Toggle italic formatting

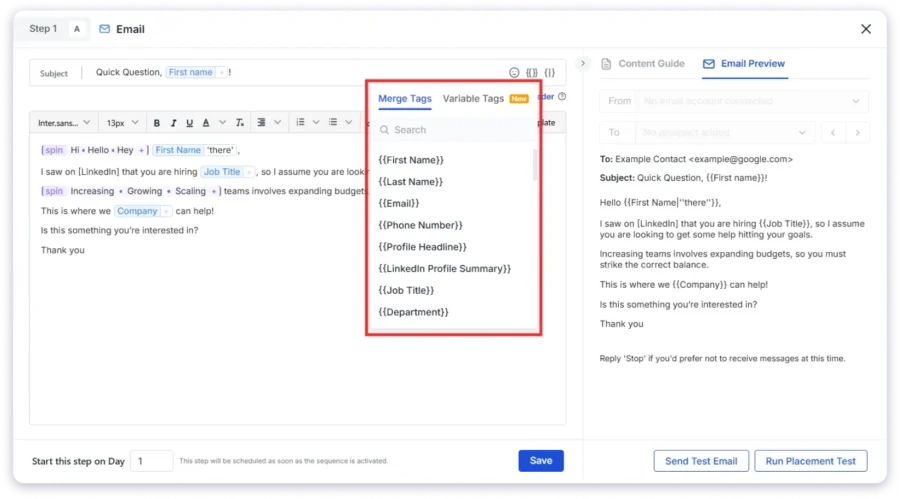coord(173,123)
